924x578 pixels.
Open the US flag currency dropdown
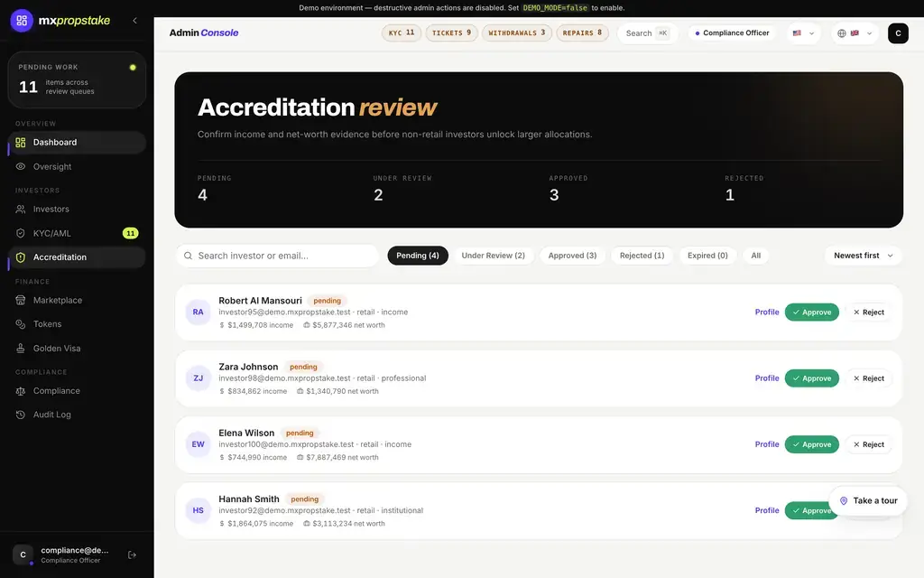(x=803, y=33)
